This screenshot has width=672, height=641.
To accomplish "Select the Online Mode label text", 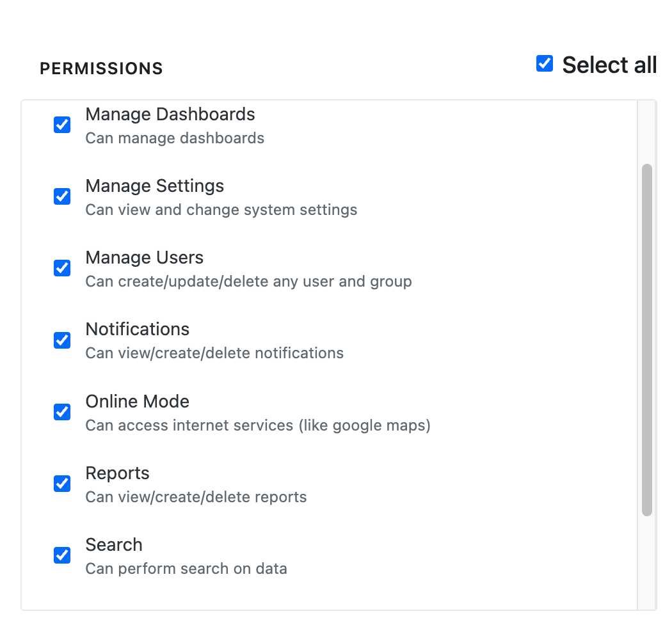I will click(x=137, y=401).
